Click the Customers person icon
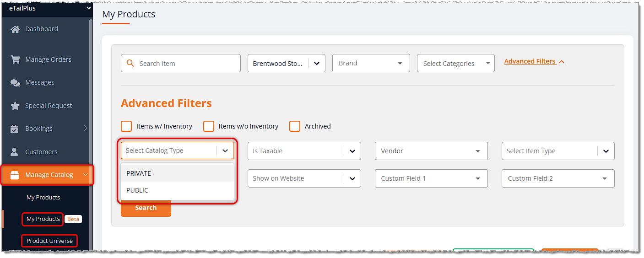The height and width of the screenshot is (258, 644). 15,151
